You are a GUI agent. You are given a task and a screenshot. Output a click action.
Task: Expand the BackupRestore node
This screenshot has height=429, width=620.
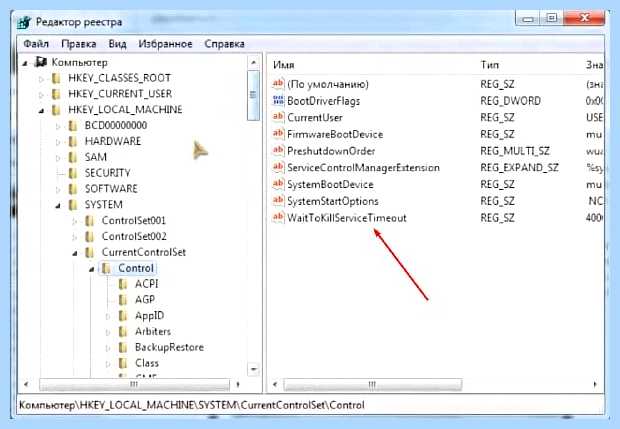click(108, 348)
